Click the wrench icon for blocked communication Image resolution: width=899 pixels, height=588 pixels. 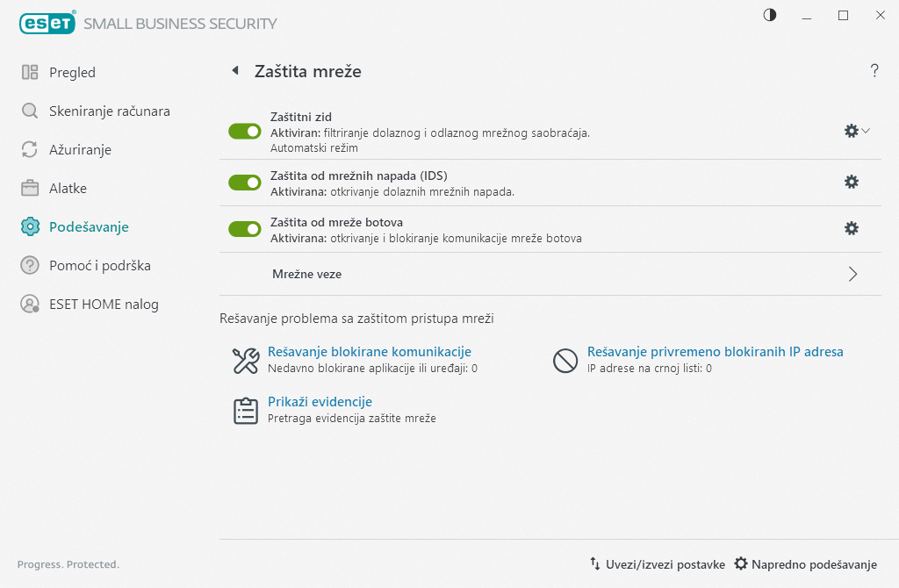coord(245,361)
